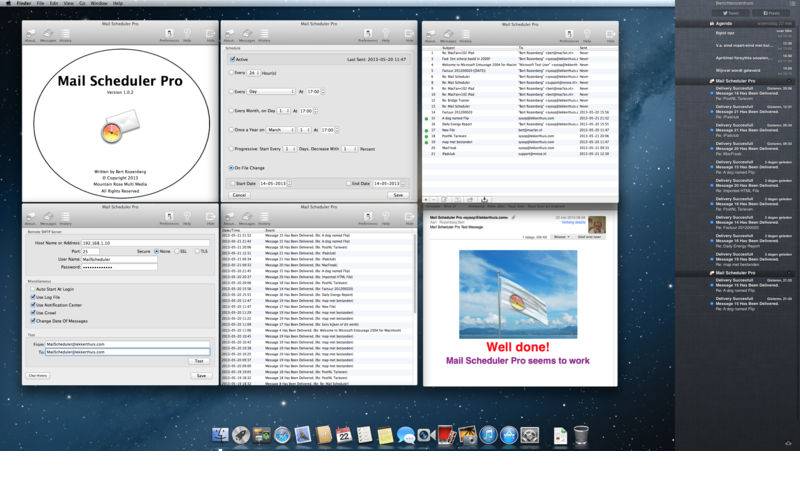800x500 pixels.
Task: Toggle the Active checkbox in Schedule
Action: [233, 59]
